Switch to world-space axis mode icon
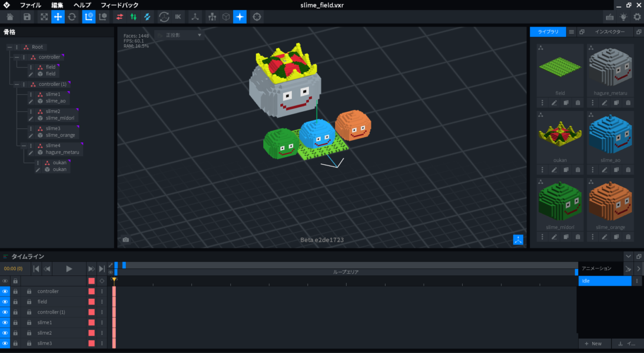This screenshot has width=644, height=353. (89, 17)
